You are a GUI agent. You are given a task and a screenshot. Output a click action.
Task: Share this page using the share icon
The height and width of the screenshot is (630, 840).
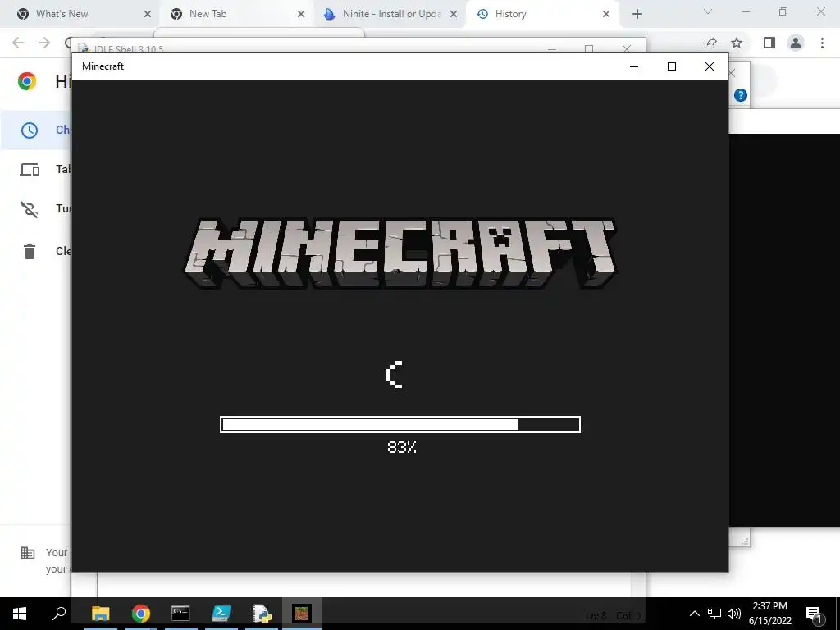pyautogui.click(x=710, y=43)
